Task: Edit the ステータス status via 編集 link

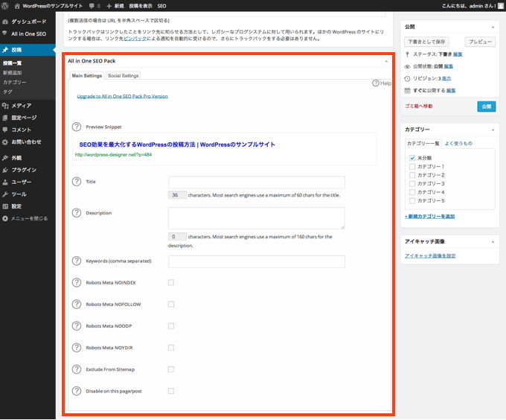Action: (x=458, y=54)
